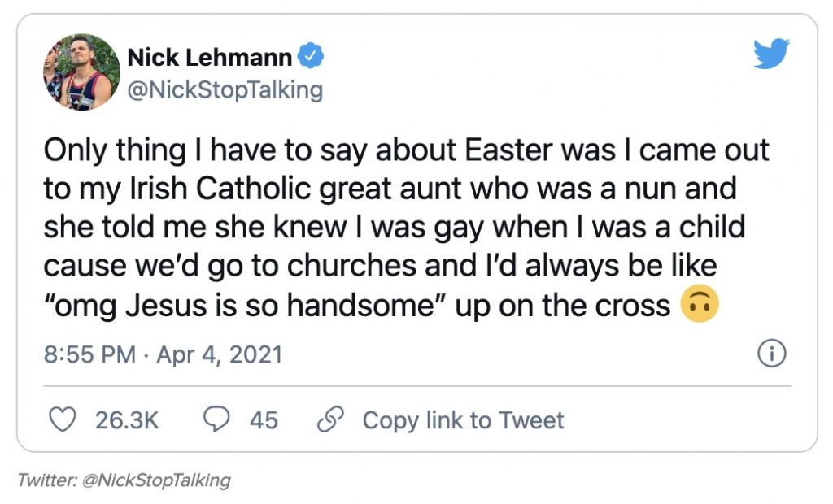The width and height of the screenshot is (833, 504).
Task: Click the 45 replies count
Action: coord(264,420)
